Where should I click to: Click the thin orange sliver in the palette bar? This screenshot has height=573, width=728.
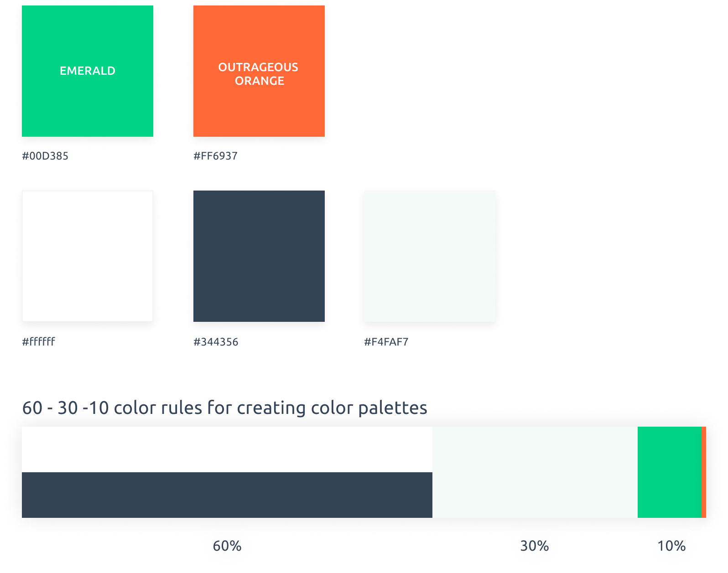(703, 472)
